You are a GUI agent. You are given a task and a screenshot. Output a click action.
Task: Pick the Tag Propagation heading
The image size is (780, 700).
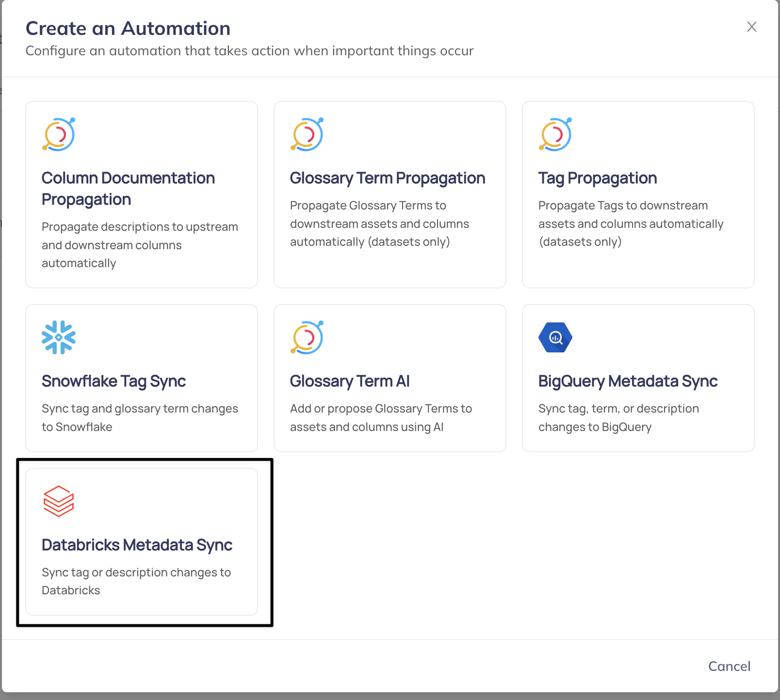(598, 178)
